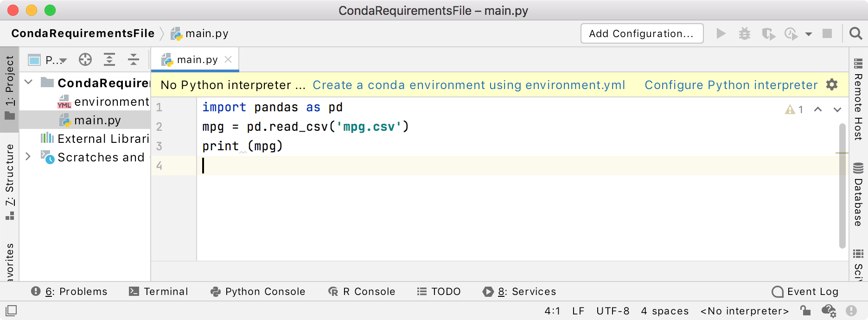Viewport: 868px width, 320px height.
Task: Toggle the read-only lock icon in status bar
Action: point(805,311)
